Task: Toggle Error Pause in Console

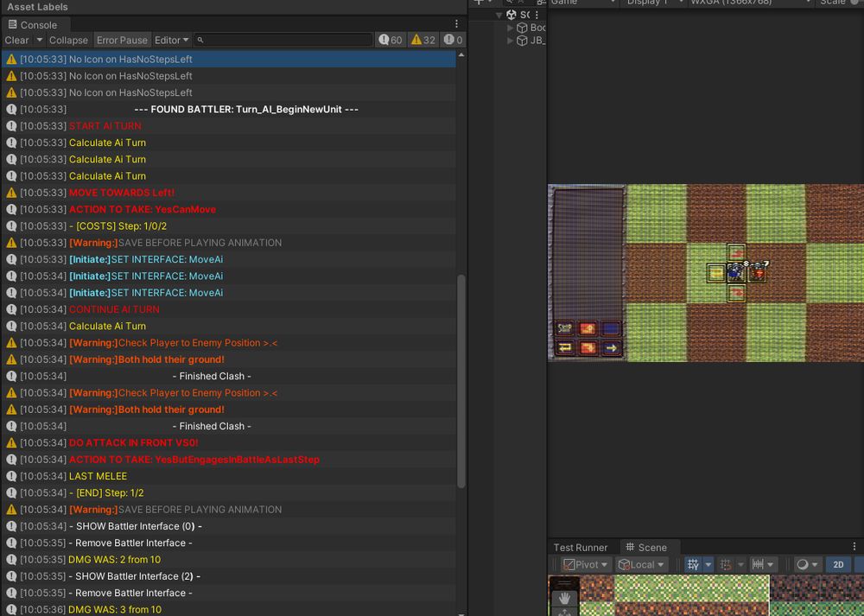Action: (122, 40)
